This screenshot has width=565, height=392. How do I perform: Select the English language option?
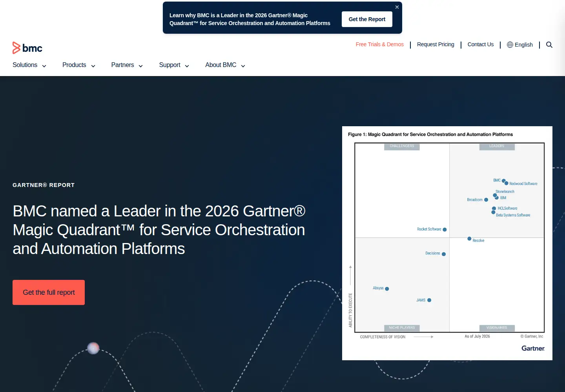pos(524,45)
